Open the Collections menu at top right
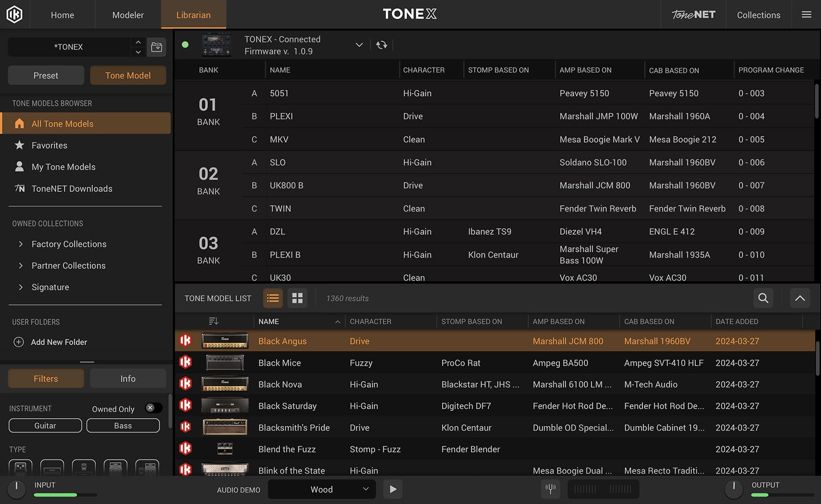 click(x=758, y=14)
